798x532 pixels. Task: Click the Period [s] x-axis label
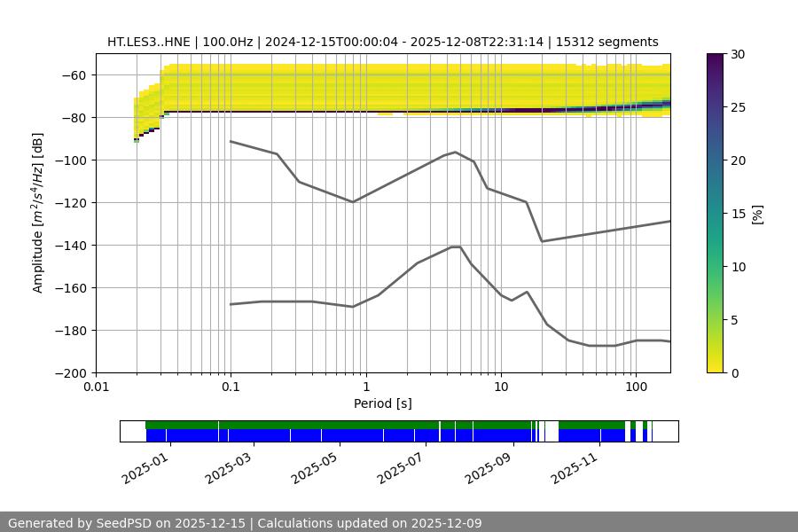[x=382, y=403]
